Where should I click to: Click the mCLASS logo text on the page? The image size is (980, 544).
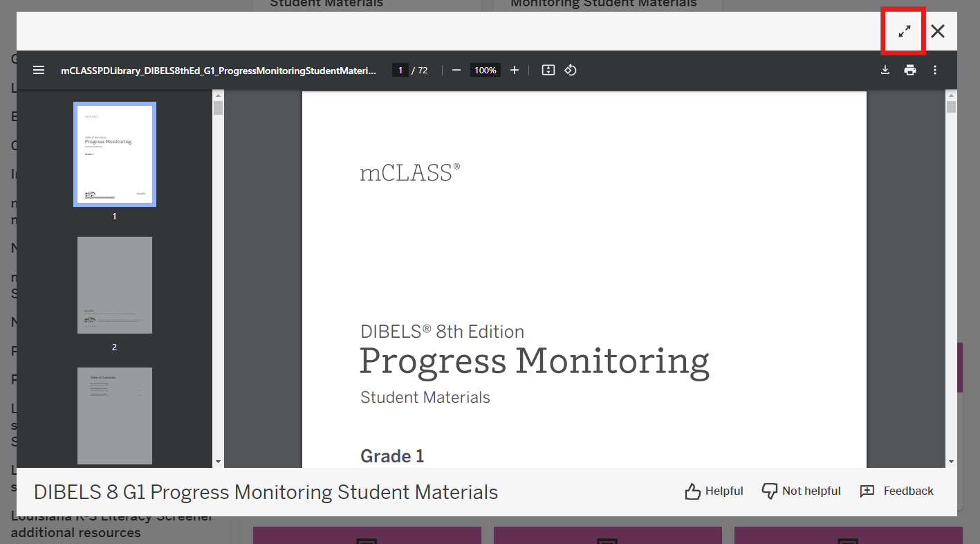(x=409, y=172)
